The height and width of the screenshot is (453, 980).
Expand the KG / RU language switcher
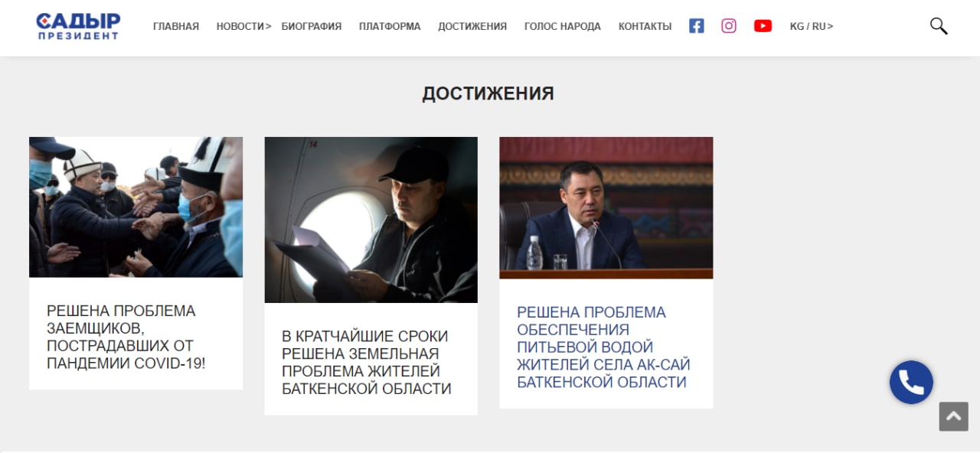point(812,26)
